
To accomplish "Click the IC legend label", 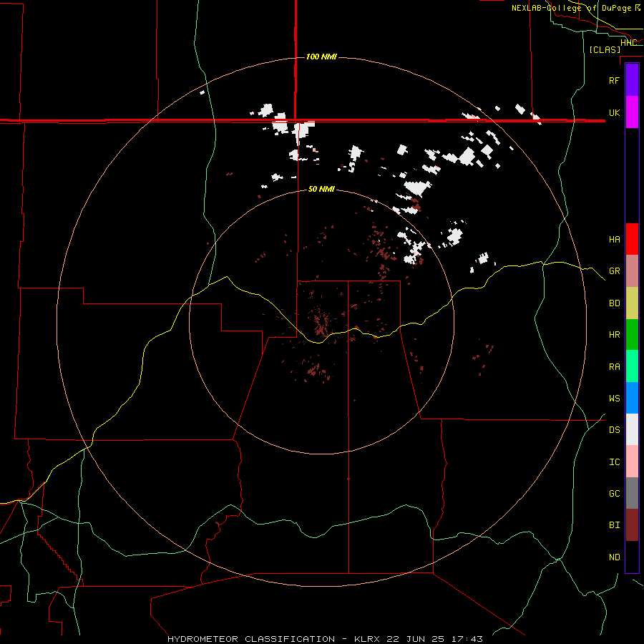I will [x=615, y=462].
